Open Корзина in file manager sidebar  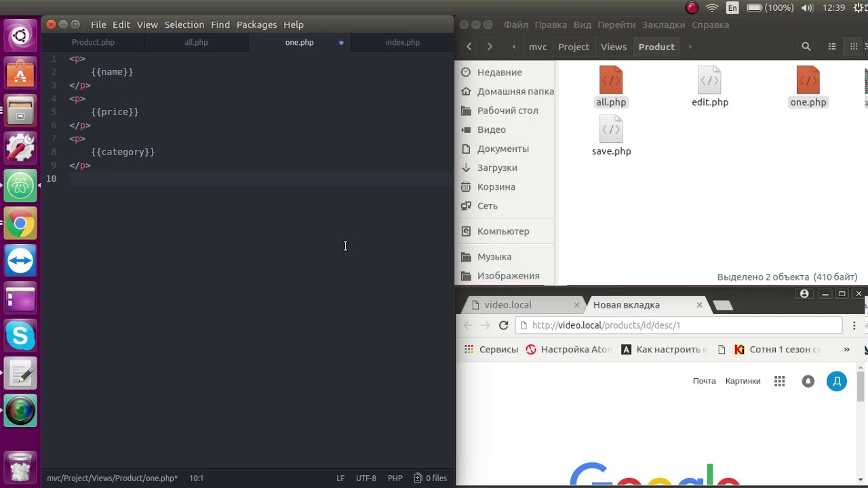pos(496,186)
